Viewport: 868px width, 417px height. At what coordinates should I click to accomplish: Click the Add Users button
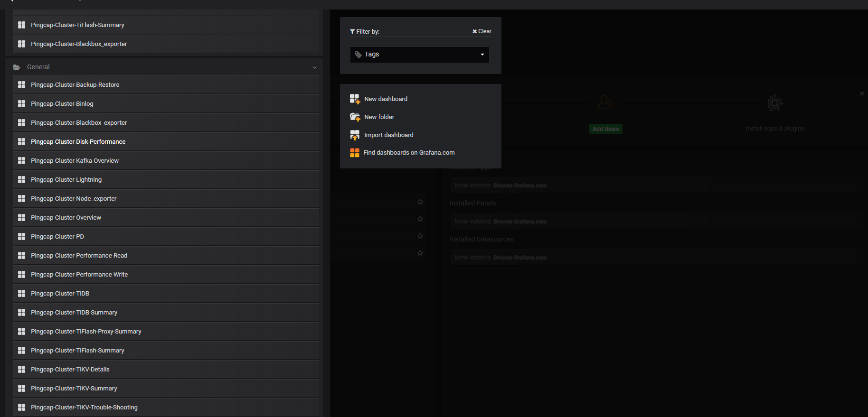pyautogui.click(x=605, y=129)
